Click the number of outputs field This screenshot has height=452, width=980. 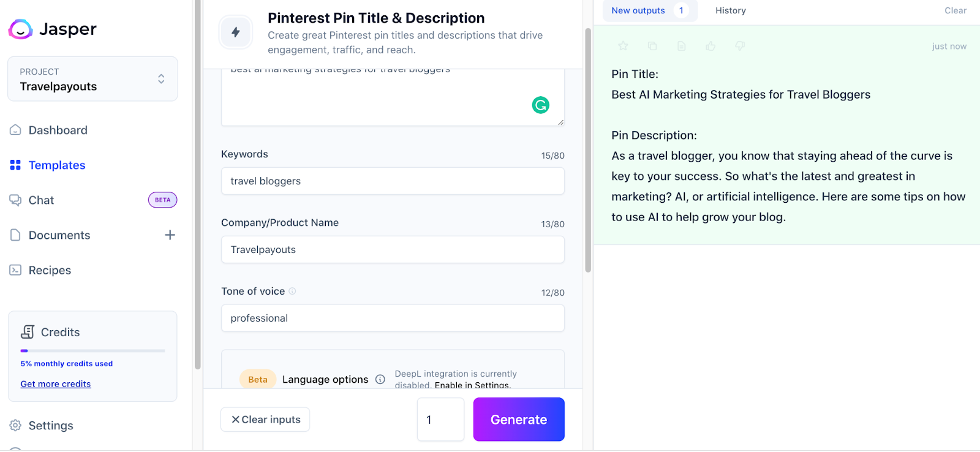click(440, 420)
